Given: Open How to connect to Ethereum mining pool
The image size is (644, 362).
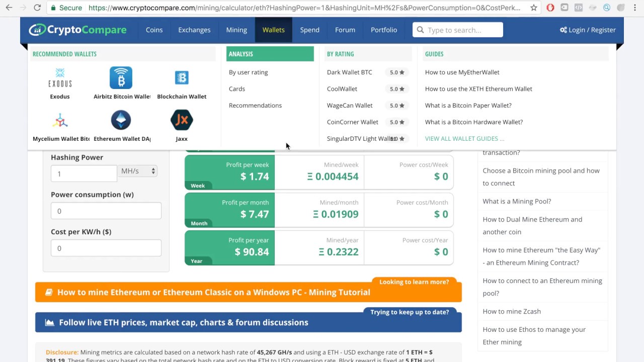Looking at the screenshot, I should 542,287.
